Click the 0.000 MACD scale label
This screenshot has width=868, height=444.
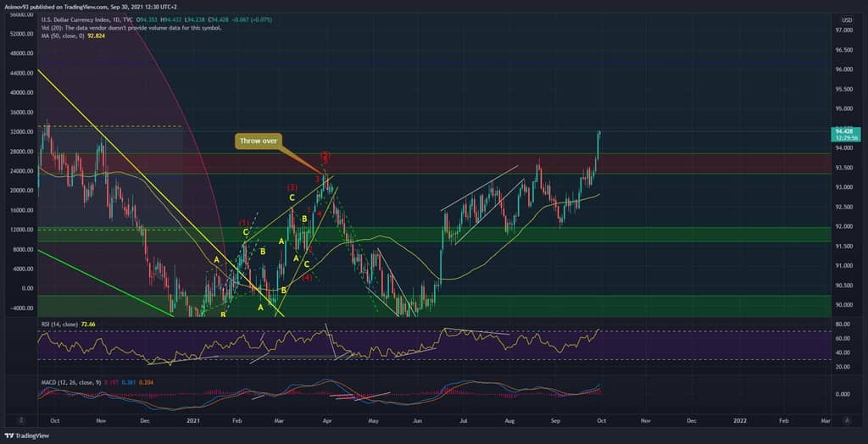(842, 394)
